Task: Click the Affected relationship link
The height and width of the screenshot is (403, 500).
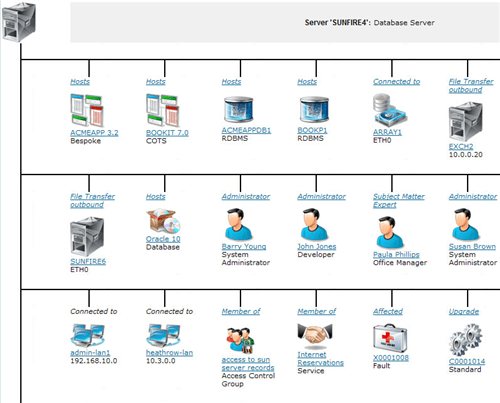Action: click(388, 312)
